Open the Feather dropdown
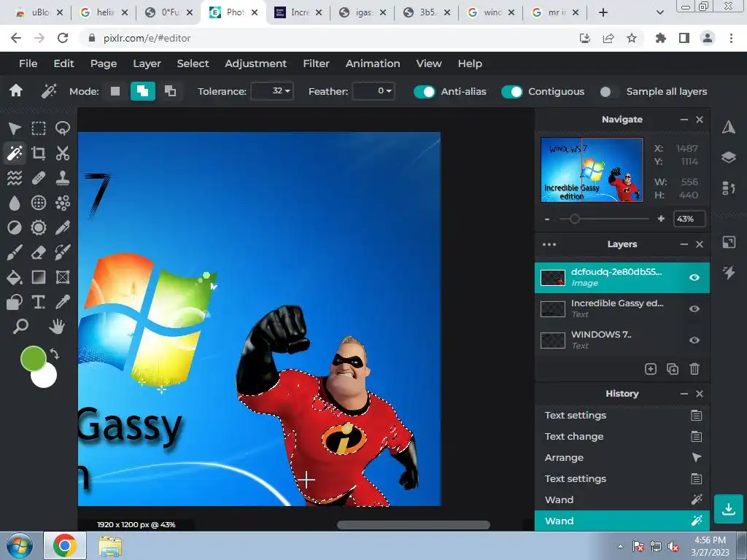 coord(373,91)
